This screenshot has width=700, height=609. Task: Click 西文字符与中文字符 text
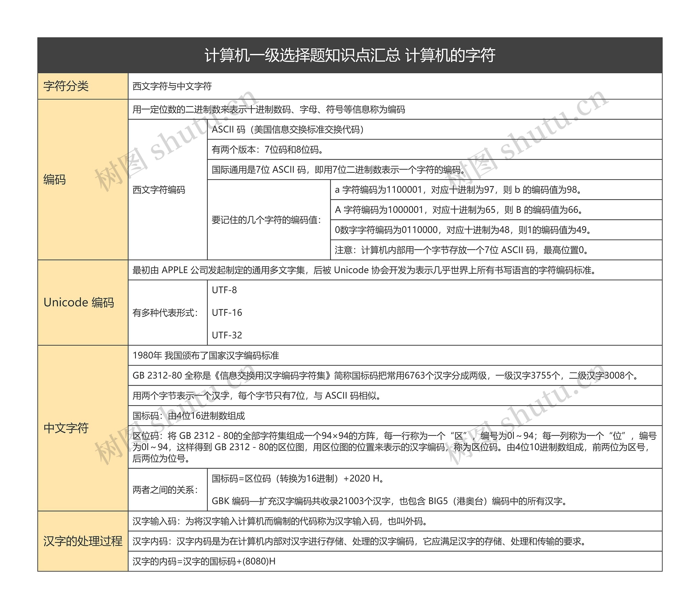click(172, 86)
